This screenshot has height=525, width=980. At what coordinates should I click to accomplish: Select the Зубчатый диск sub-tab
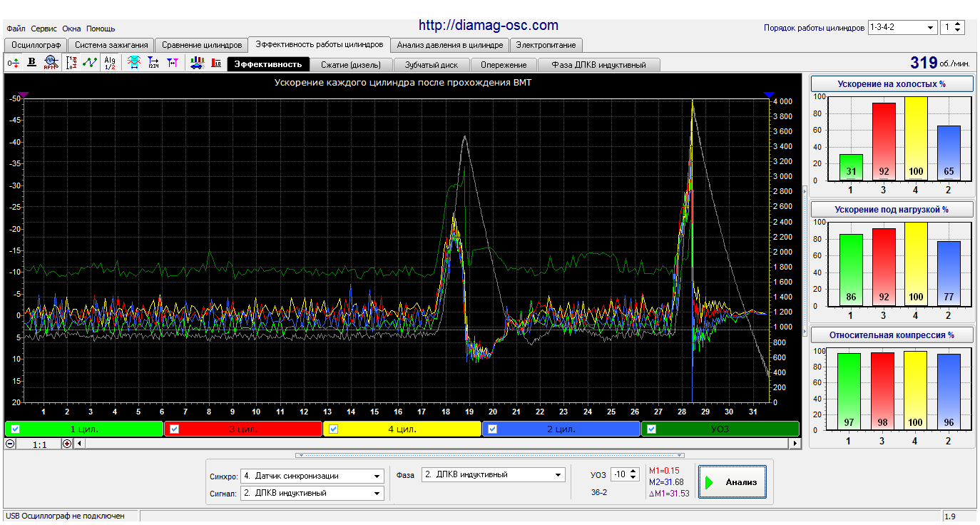coord(432,64)
